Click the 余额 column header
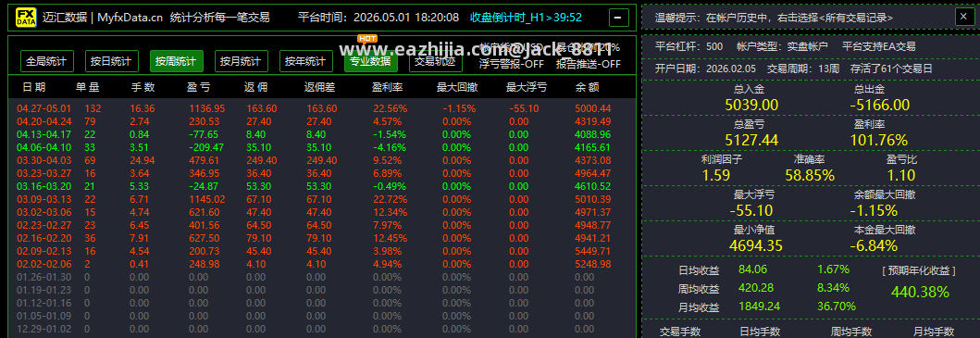Viewport: 980px width, 338px height. pos(587,87)
